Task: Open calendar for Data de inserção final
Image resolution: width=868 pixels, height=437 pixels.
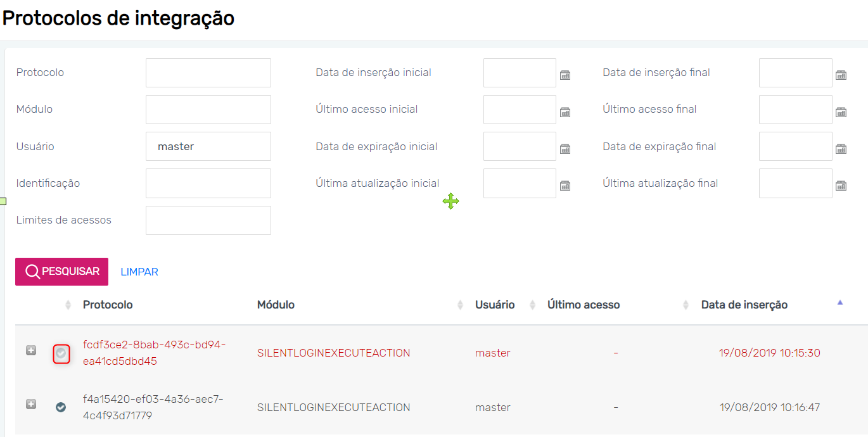Action: 841,75
